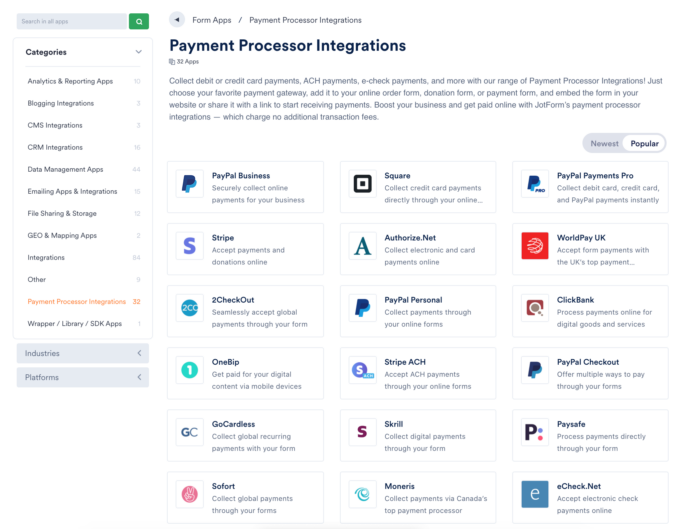This screenshot has height=529, width=700.
Task: Open GEO & Mapping Apps category
Action: click(62, 235)
